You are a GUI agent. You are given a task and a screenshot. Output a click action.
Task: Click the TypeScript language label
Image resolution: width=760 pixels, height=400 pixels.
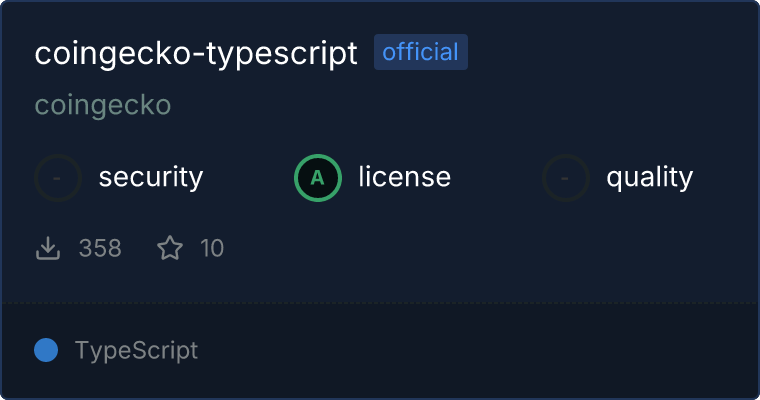pos(136,351)
